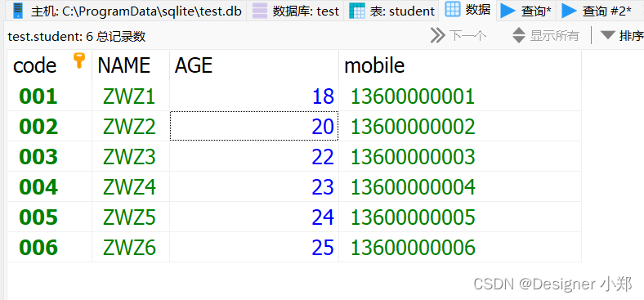Viewport: 644px width, 300px height.
Task: Select code cell 005
Action: point(50,217)
